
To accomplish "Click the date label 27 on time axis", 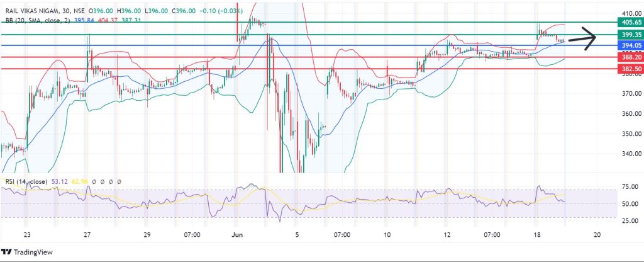I will click(87, 236).
